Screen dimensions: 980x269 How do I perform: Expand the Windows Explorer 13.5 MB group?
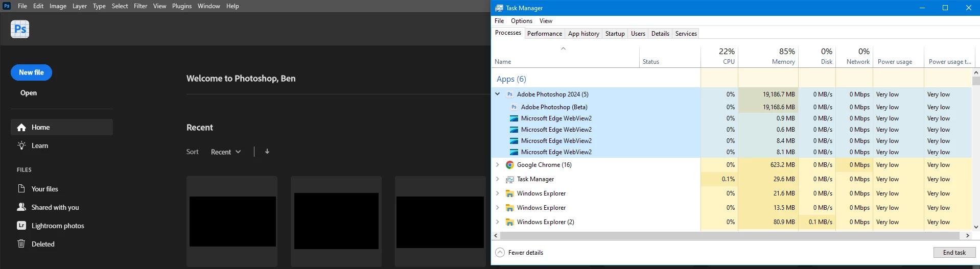(x=498, y=208)
